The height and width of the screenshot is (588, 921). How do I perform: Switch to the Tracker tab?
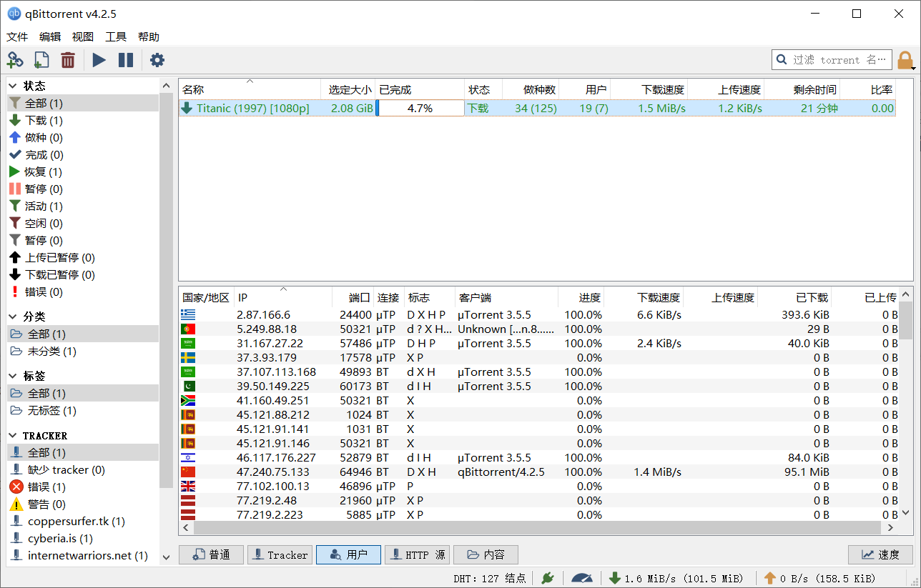[280, 555]
